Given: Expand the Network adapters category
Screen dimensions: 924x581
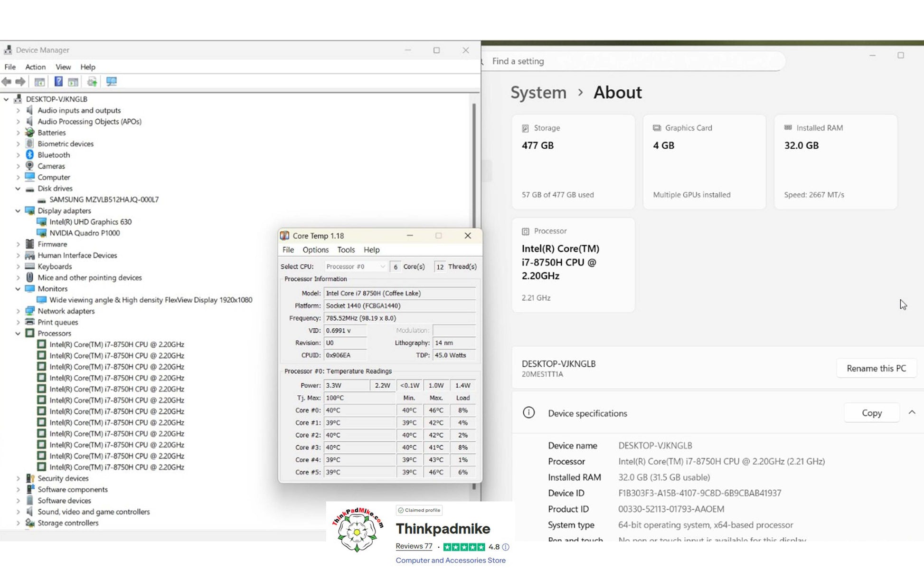Looking at the screenshot, I should coord(18,311).
